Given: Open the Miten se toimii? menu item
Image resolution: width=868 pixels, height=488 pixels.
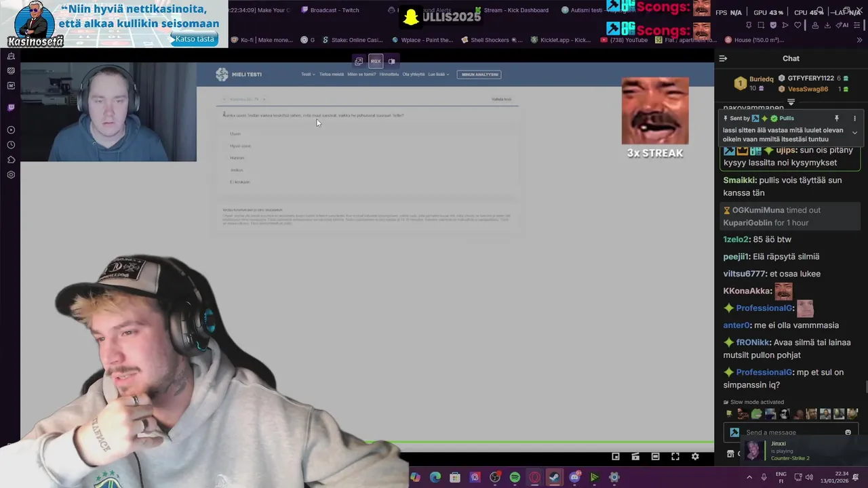Looking at the screenshot, I should click(x=361, y=75).
